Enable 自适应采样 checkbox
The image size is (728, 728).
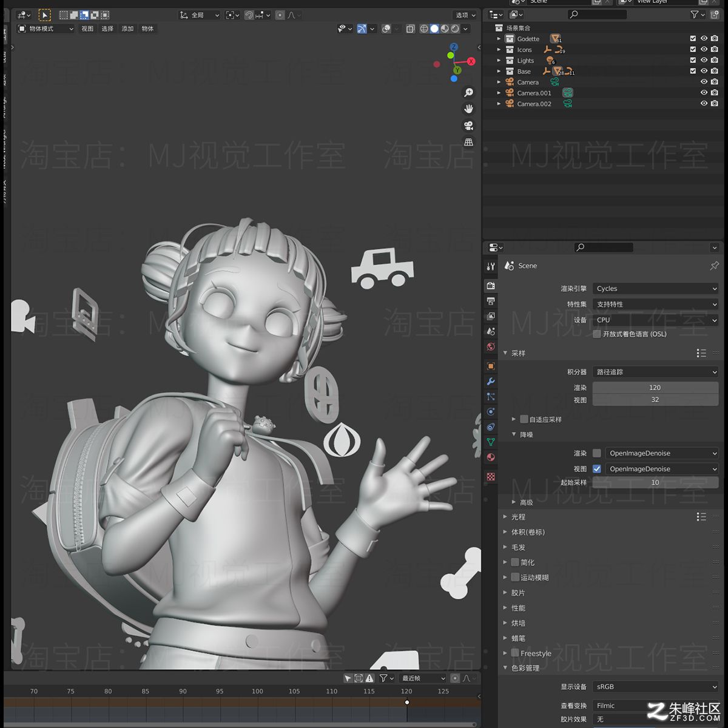pyautogui.click(x=524, y=420)
